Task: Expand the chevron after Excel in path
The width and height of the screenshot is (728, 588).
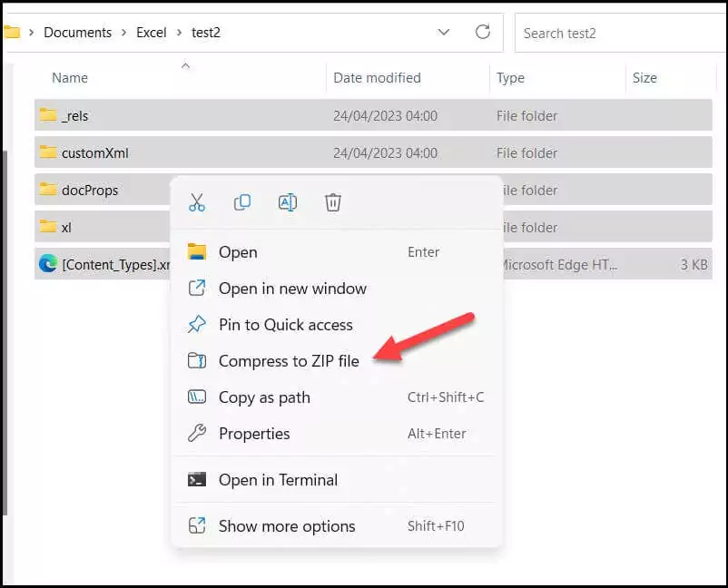Action: coord(178,33)
